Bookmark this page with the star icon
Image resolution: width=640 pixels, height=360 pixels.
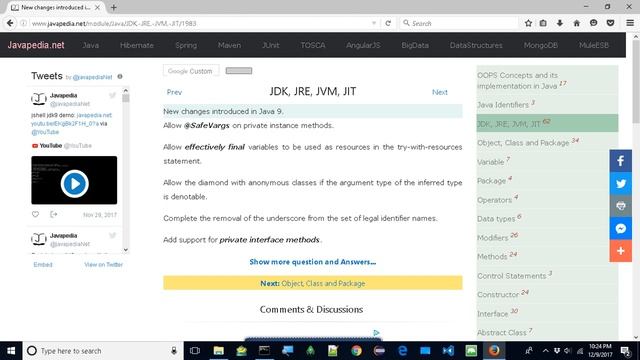pyautogui.click(x=528, y=23)
